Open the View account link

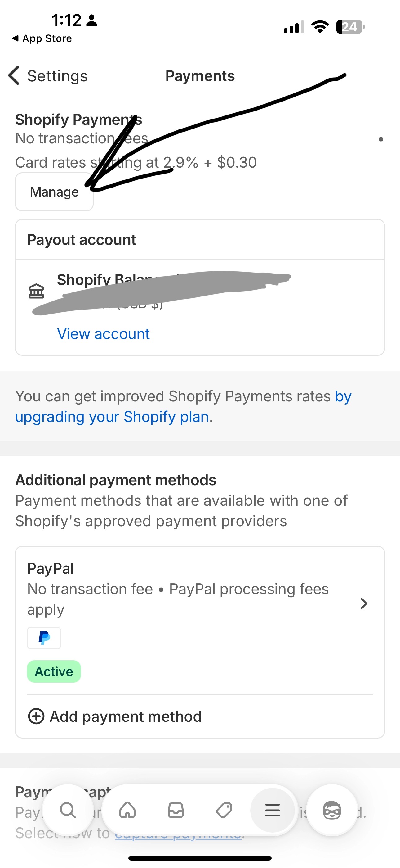point(103,334)
